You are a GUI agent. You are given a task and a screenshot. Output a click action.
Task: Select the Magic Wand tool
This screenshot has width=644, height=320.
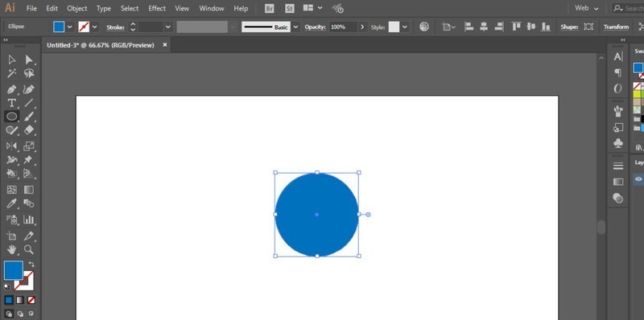[x=12, y=73]
